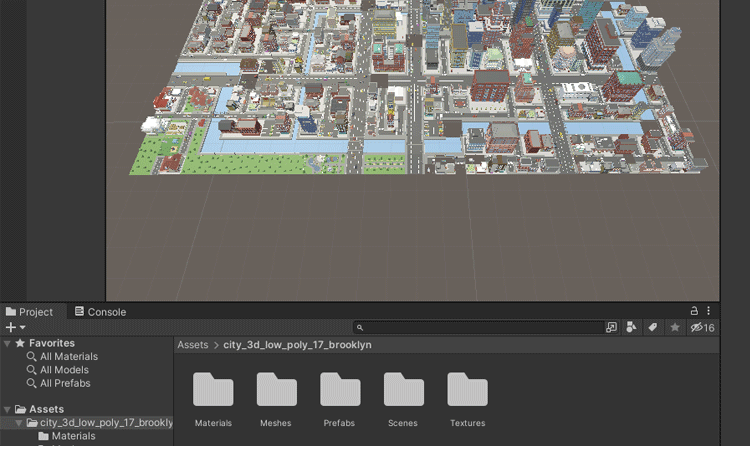Select the All Materials favorite search

[68, 357]
